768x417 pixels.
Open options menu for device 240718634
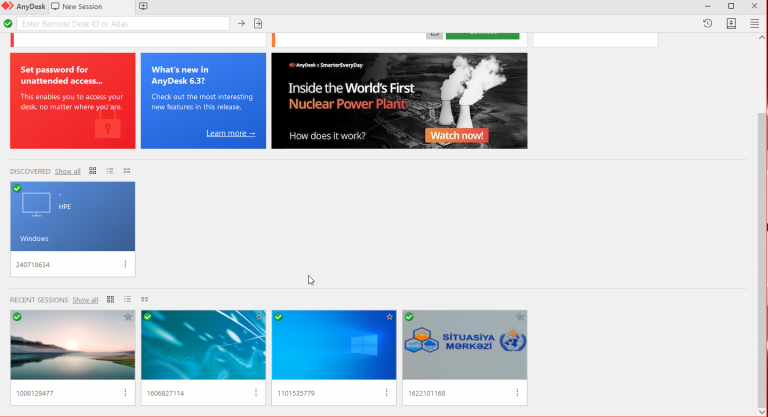click(125, 265)
